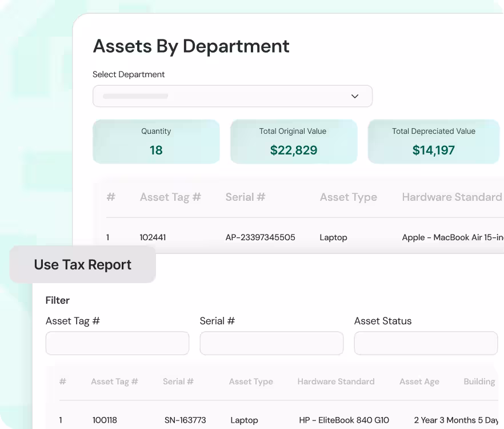Select the Total Original Value card
The height and width of the screenshot is (429, 504).
[x=293, y=141]
